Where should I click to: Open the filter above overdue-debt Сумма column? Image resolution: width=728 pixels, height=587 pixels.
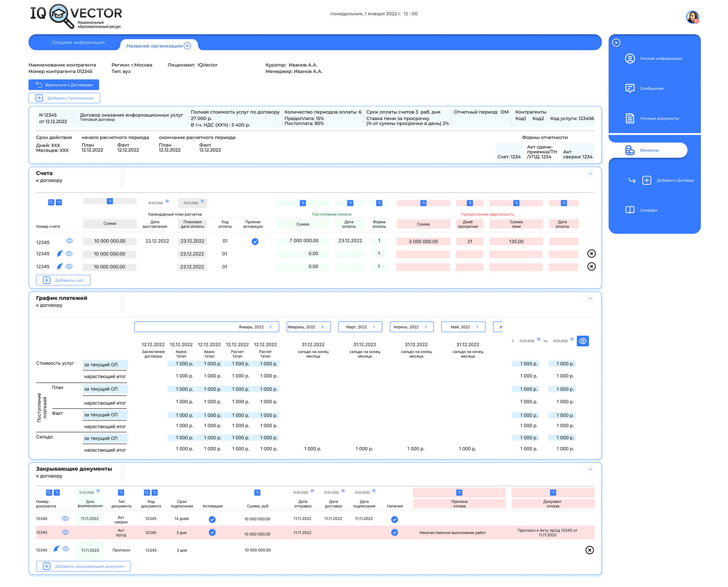coord(423,203)
